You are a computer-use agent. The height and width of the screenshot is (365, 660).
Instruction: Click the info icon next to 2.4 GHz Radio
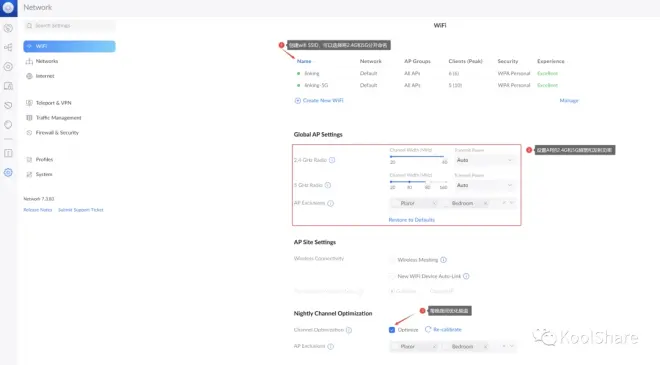332,160
